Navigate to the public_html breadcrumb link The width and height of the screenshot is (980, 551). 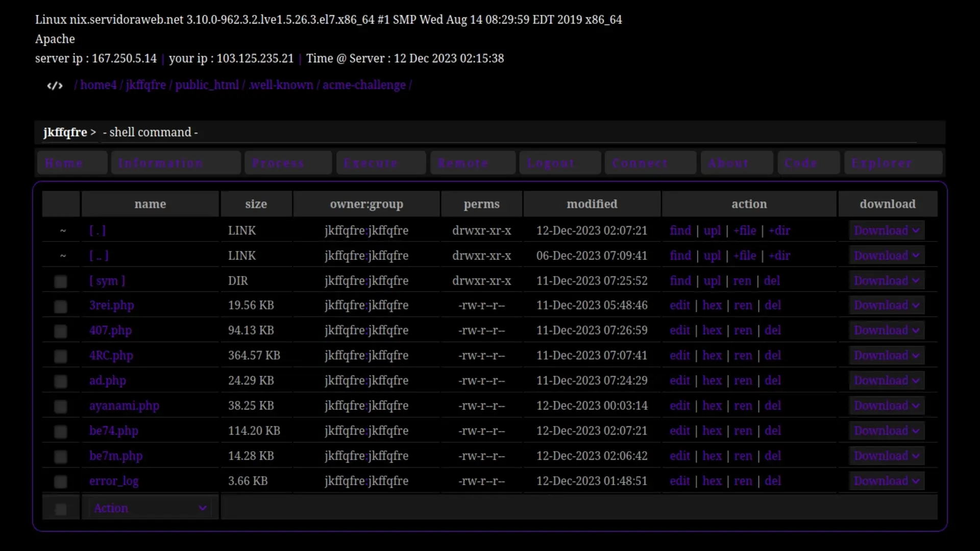(207, 85)
